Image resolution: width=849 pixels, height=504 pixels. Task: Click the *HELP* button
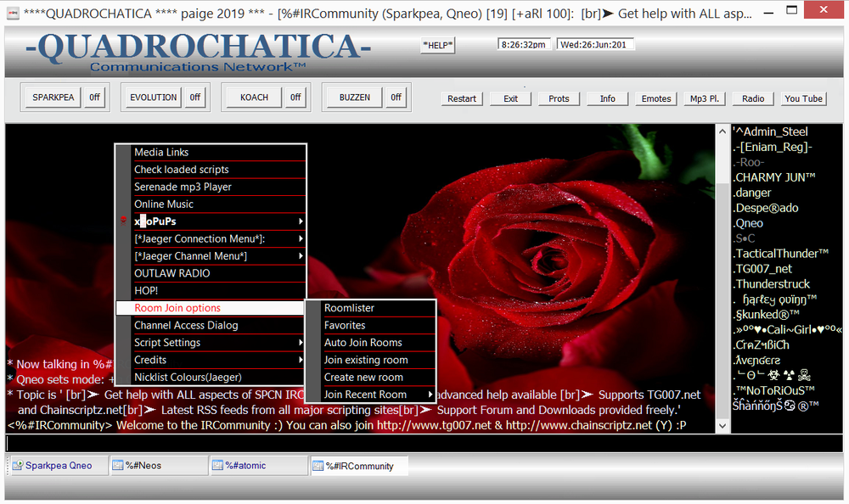tap(438, 46)
